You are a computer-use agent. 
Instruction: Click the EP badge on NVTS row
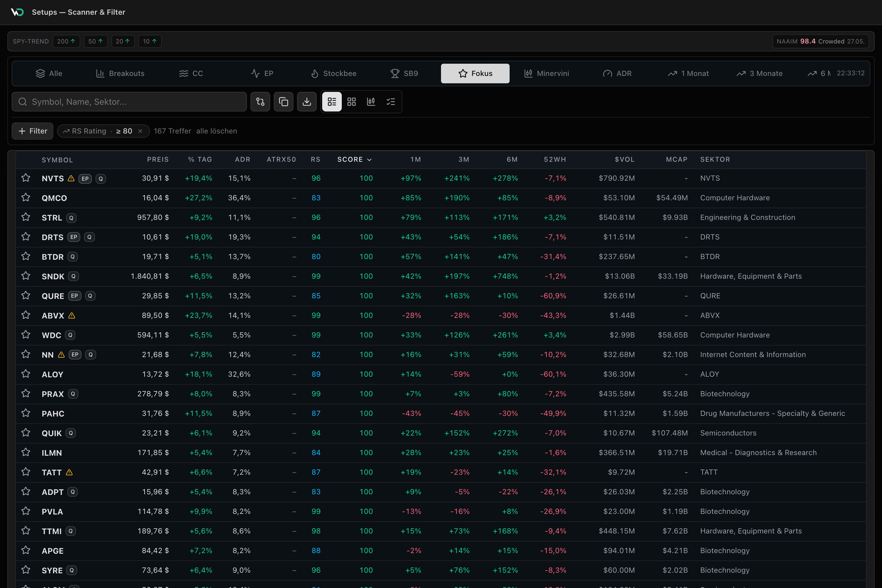tap(85, 179)
